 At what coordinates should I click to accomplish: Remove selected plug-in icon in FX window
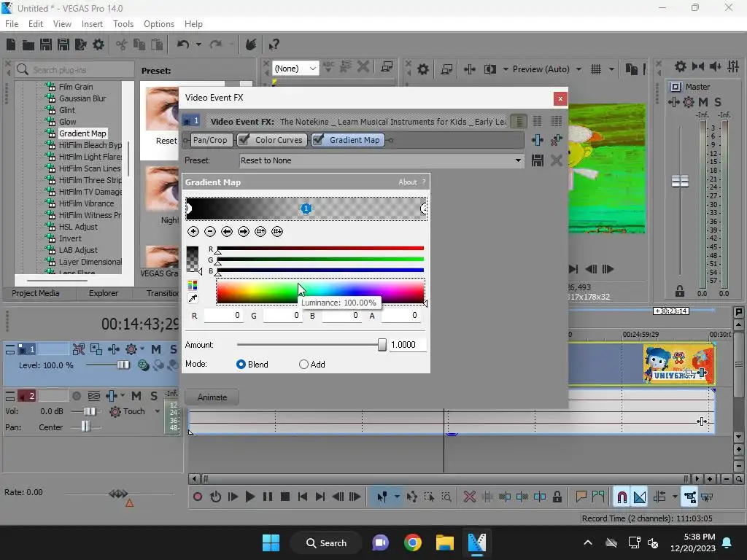[x=557, y=140]
